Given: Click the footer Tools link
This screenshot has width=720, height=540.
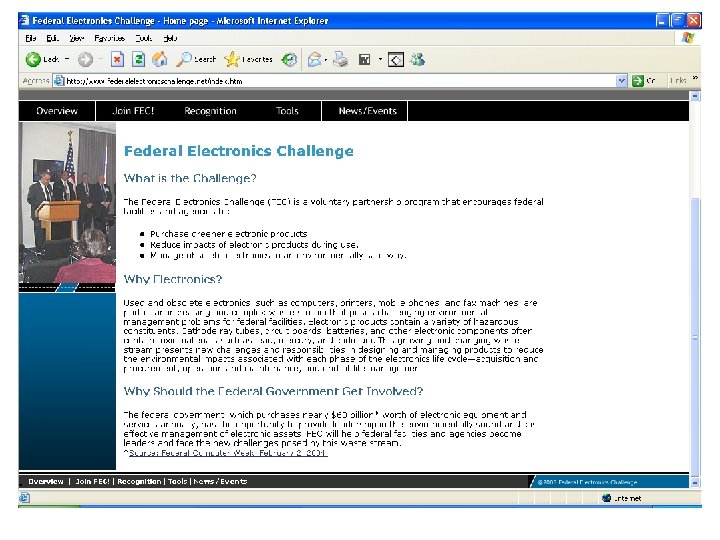Looking at the screenshot, I should coord(177,481).
